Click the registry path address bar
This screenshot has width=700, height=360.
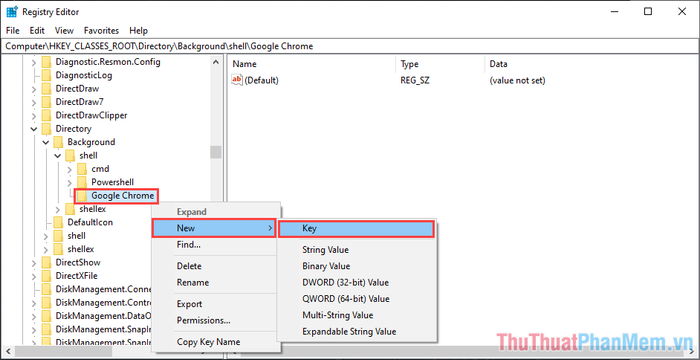350,46
